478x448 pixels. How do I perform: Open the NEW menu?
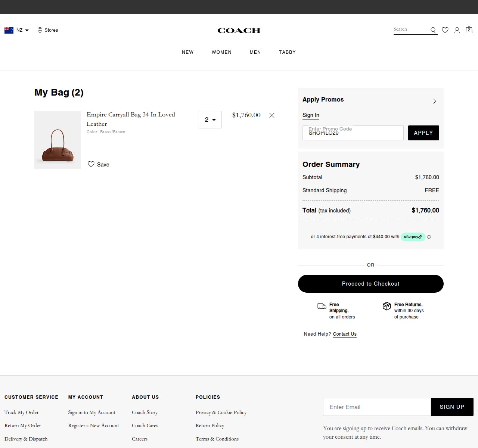(188, 52)
